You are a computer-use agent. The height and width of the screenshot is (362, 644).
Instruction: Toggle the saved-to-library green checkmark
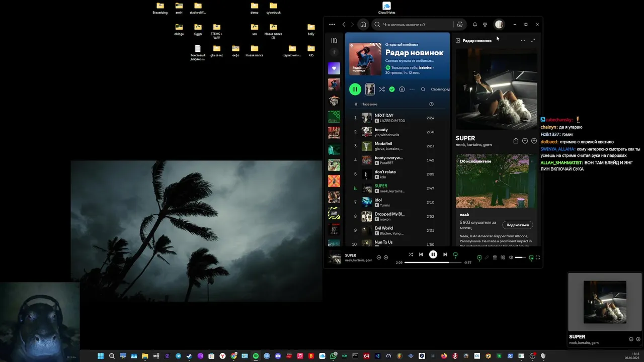(x=392, y=89)
